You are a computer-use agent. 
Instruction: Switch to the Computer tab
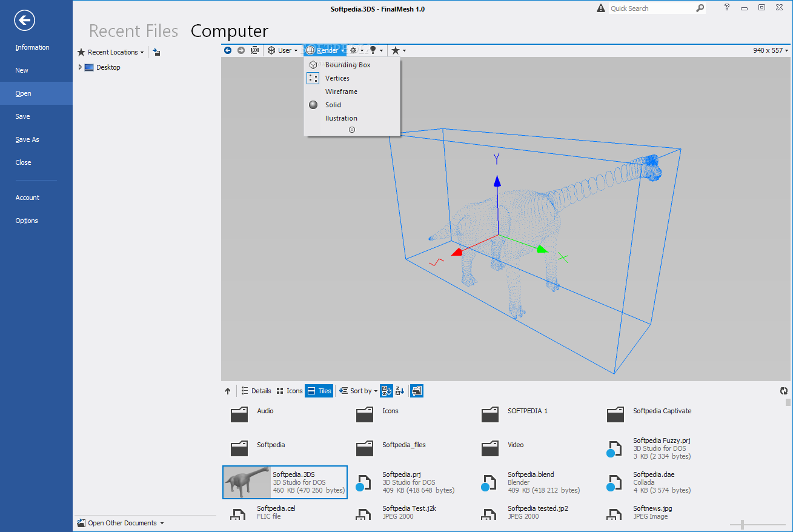(x=230, y=31)
